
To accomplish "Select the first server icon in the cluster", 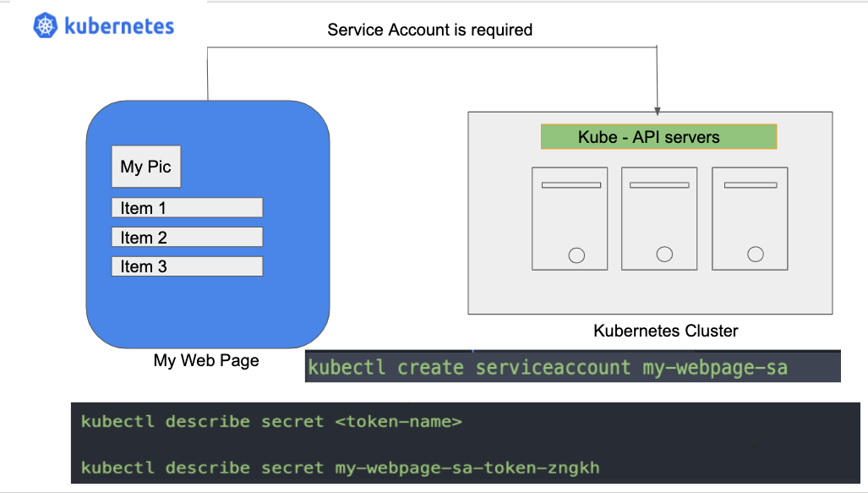I will pos(569,218).
